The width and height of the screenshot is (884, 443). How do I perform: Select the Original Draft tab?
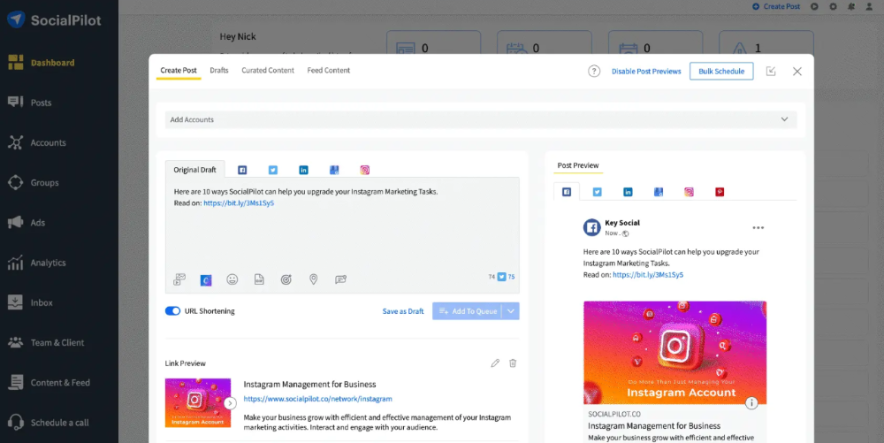pyautogui.click(x=195, y=169)
